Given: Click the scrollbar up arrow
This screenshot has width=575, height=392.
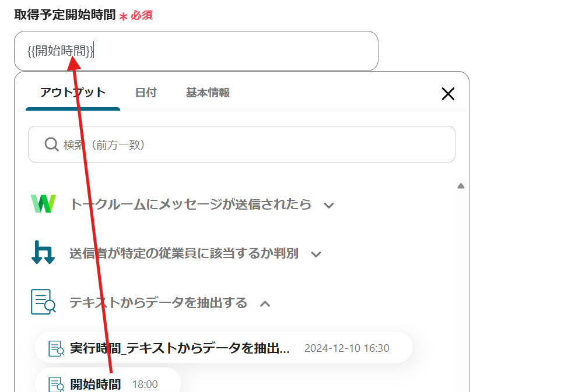Looking at the screenshot, I should [x=461, y=186].
